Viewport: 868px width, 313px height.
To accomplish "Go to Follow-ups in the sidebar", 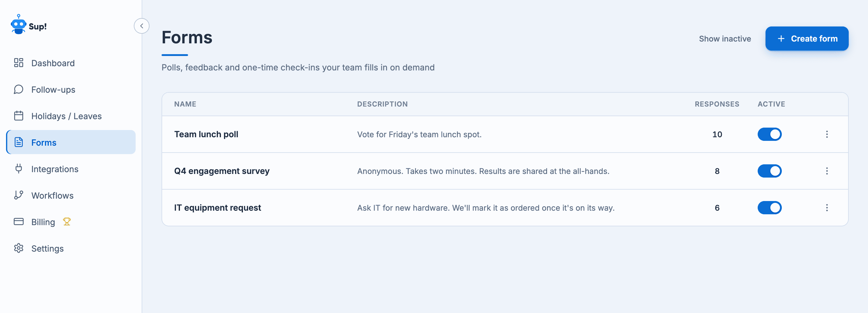I will pyautogui.click(x=71, y=89).
